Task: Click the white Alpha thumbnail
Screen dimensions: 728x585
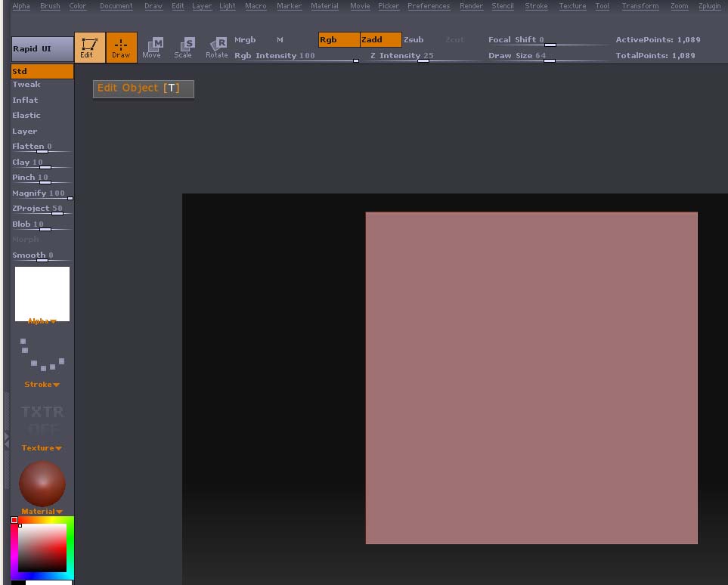Action: [42, 294]
